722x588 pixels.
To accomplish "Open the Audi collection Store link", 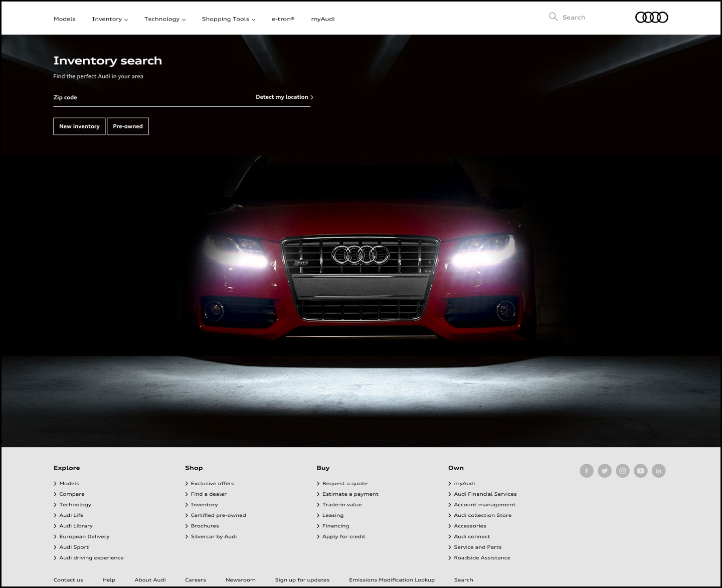I will [x=482, y=515].
